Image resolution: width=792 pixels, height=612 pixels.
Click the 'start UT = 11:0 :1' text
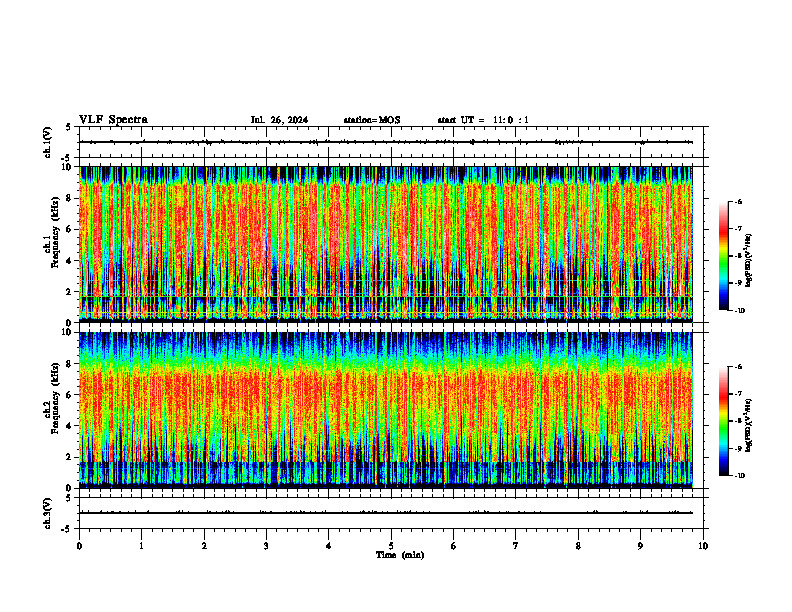[483, 120]
